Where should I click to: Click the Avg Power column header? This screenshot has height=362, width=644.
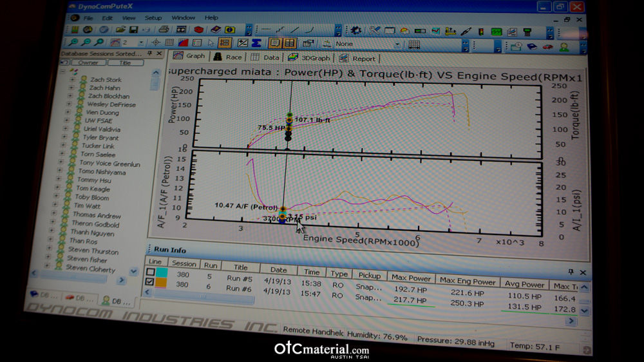(524, 284)
